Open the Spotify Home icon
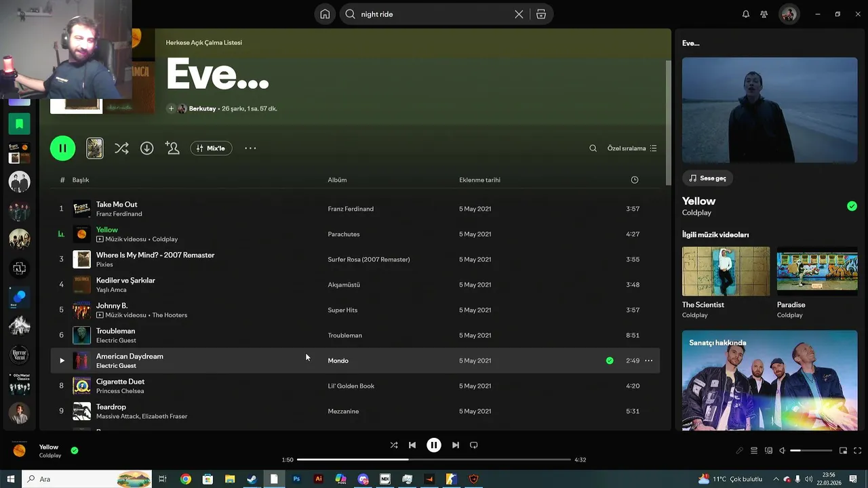This screenshot has width=868, height=488. coord(325,14)
